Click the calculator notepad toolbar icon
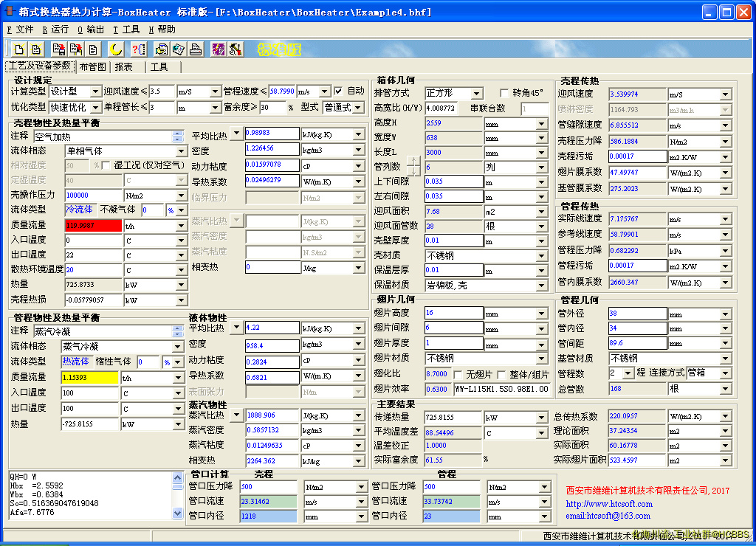Viewport: 756px width, 546px height. pyautogui.click(x=179, y=49)
